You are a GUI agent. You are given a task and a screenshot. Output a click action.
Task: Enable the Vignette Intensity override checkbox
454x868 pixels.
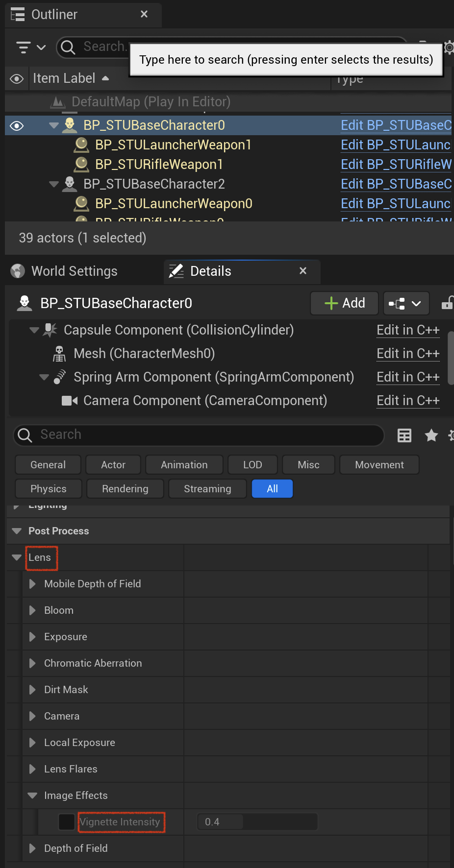coord(66,821)
